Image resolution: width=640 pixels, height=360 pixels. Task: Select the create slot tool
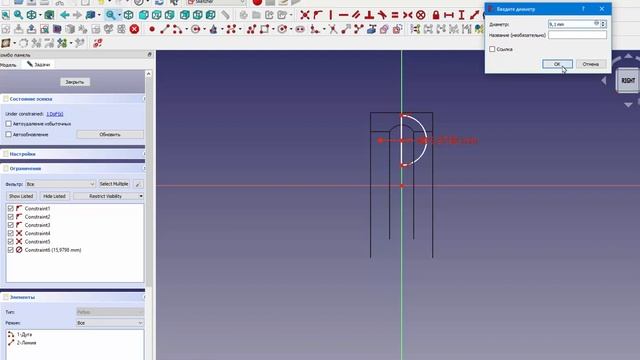click(300, 29)
